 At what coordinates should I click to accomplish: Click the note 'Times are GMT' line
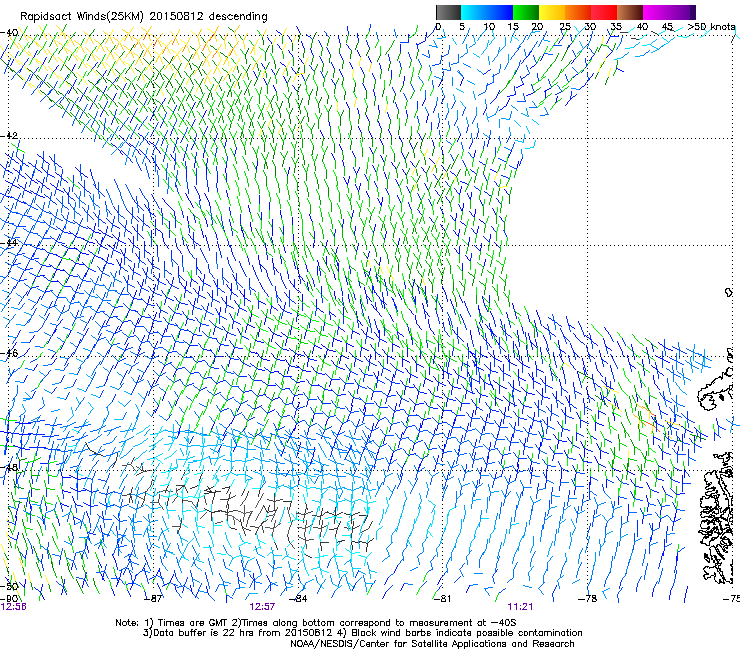316,623
